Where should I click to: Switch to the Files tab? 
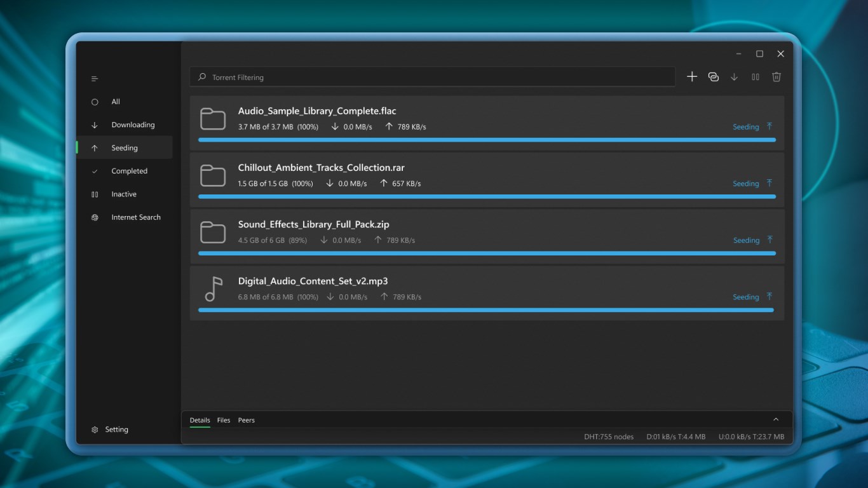224,420
